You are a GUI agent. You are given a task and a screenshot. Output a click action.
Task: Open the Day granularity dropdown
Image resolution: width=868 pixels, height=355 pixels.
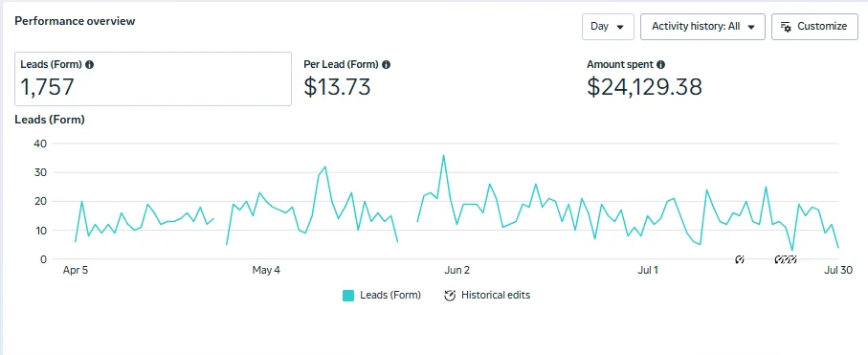click(x=608, y=27)
